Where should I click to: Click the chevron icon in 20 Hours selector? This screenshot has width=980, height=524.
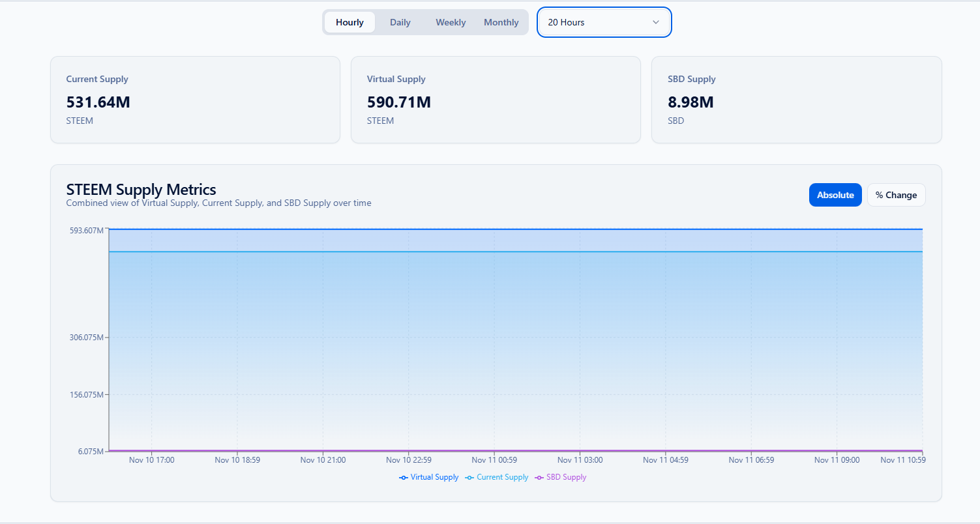click(656, 22)
